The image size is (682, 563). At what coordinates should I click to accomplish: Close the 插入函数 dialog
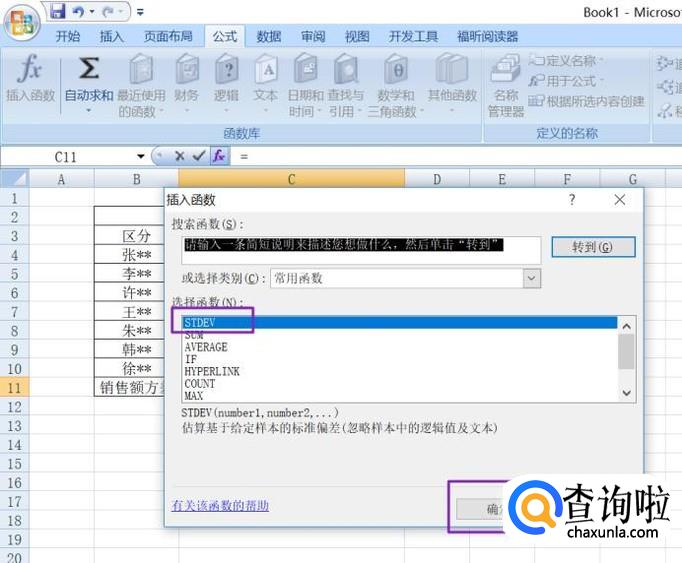(620, 200)
